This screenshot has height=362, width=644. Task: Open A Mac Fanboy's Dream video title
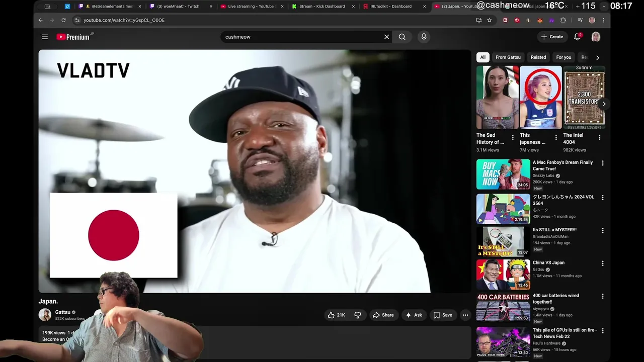click(562, 165)
